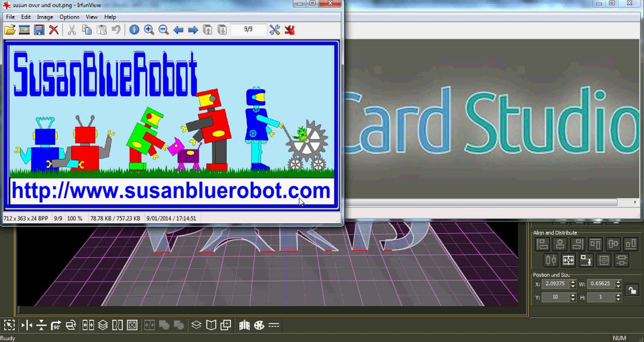The width and height of the screenshot is (644, 342).
Task: Align objects to the top edge
Action: [595, 244]
